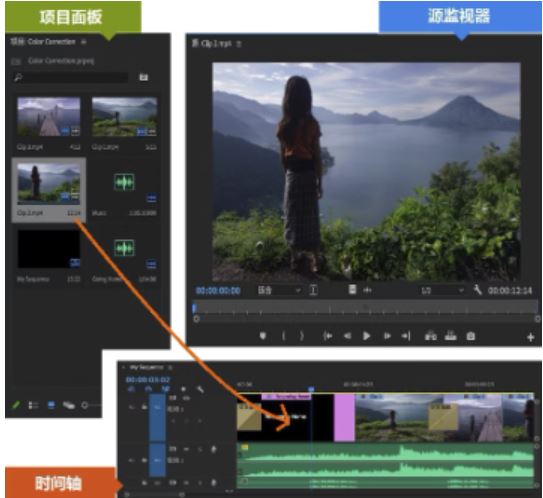Click the timeline horizontal zoom scrollbar

(154, 494)
